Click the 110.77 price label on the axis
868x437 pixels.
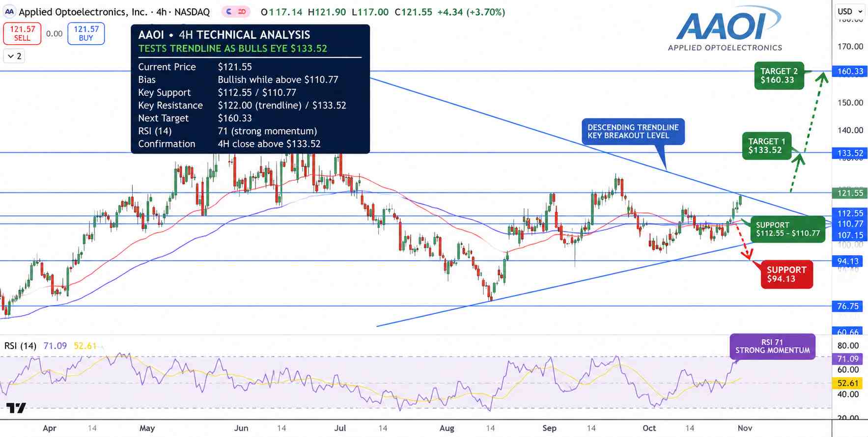pos(850,224)
